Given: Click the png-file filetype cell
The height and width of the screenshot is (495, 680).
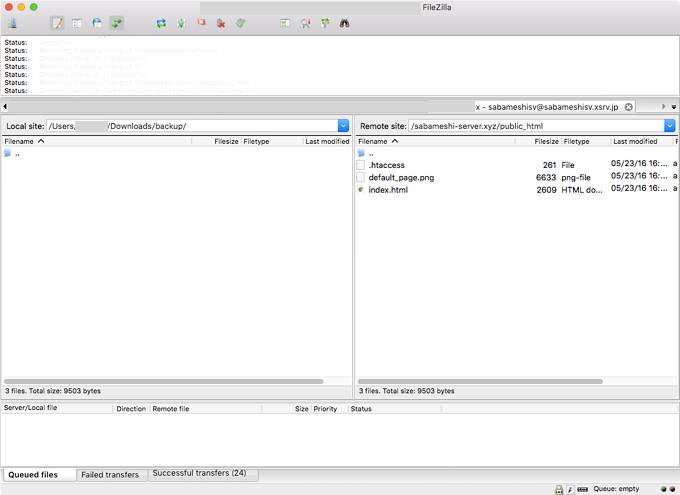Looking at the screenshot, I should (x=576, y=177).
